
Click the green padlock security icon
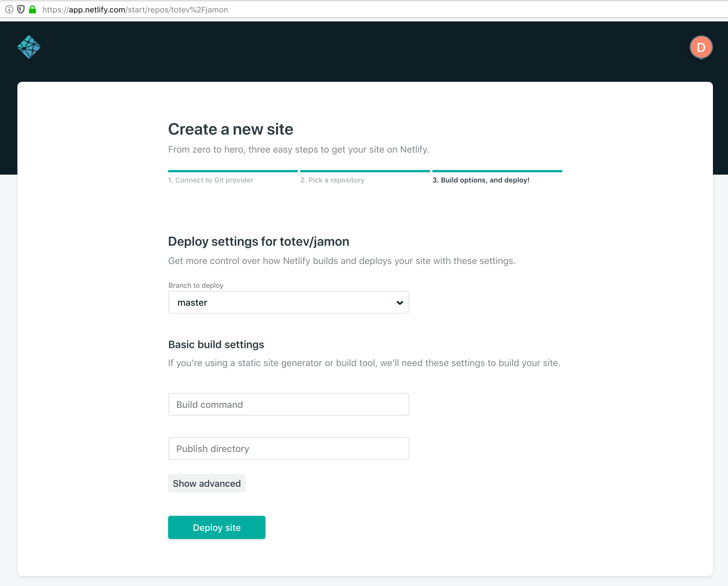(x=32, y=10)
